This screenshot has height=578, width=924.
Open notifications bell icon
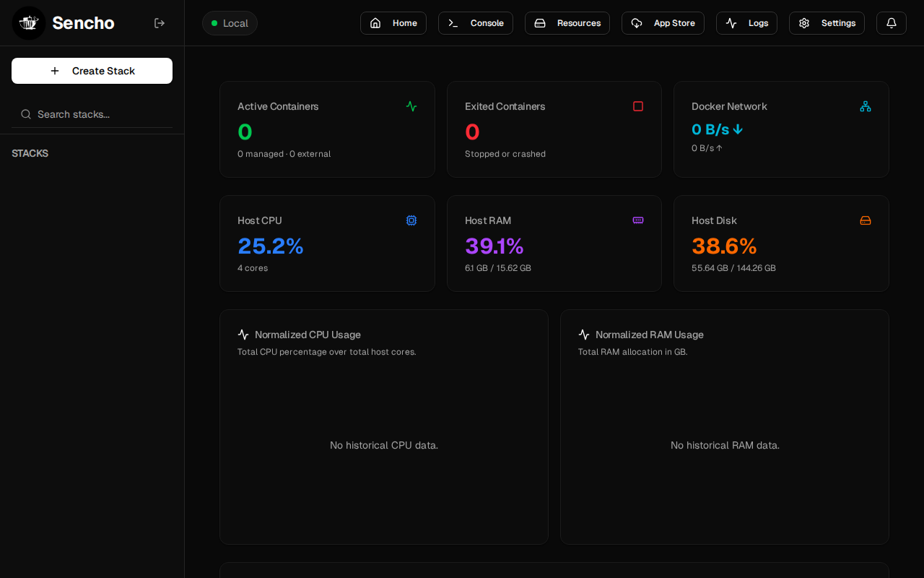click(x=892, y=23)
